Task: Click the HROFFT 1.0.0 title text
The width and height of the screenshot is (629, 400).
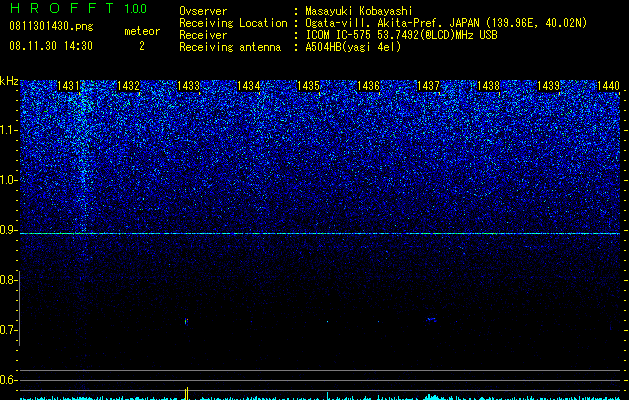Action: [78, 8]
